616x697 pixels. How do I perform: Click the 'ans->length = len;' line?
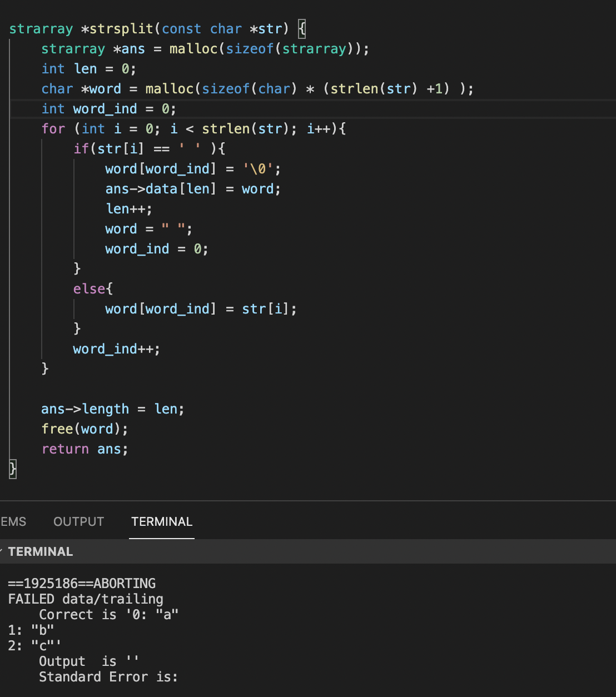tap(112, 409)
